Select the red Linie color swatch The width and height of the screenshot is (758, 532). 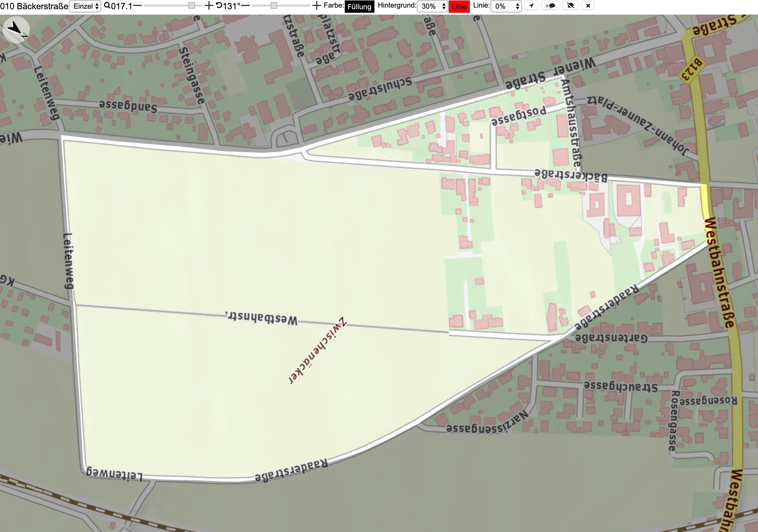click(x=459, y=6)
